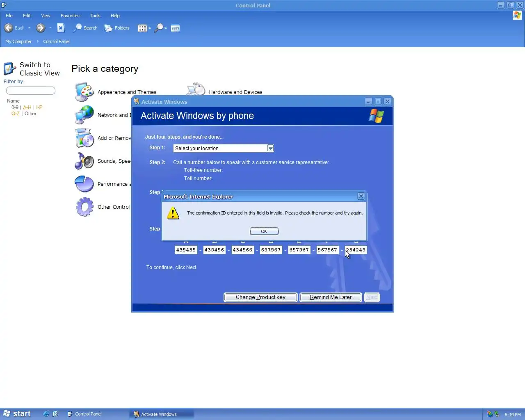Click Switch to Classic View icon
The width and height of the screenshot is (525, 420).
[x=10, y=68]
